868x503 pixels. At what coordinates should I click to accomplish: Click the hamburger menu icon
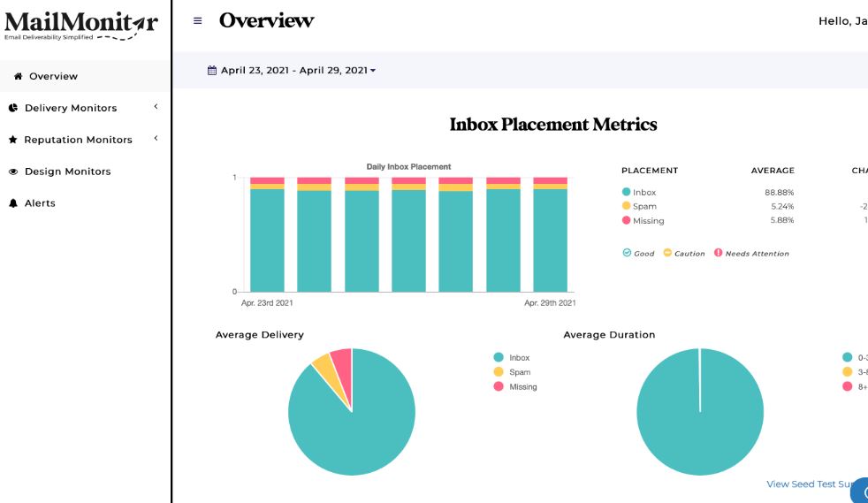pos(198,21)
